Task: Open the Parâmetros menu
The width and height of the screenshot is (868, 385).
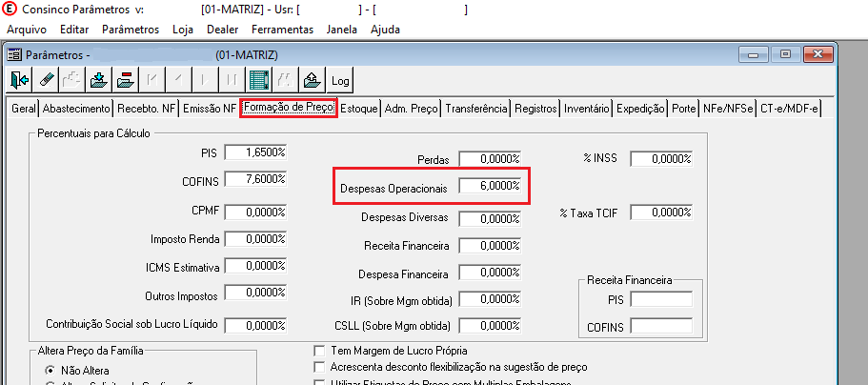Action: [131, 30]
